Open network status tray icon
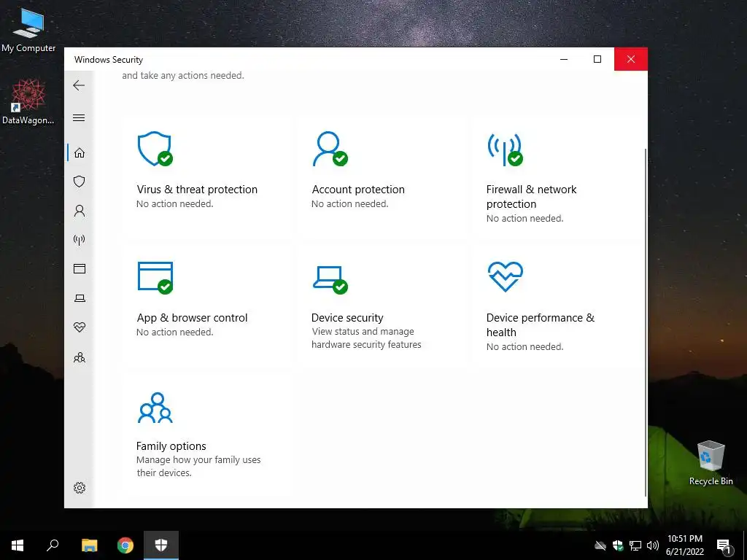This screenshot has height=560, width=747. pyautogui.click(x=635, y=545)
